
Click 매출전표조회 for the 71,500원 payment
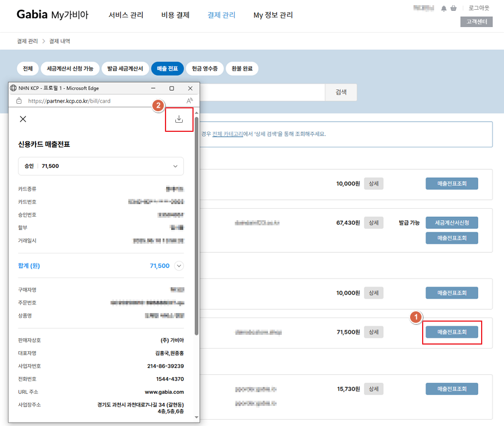452,332
